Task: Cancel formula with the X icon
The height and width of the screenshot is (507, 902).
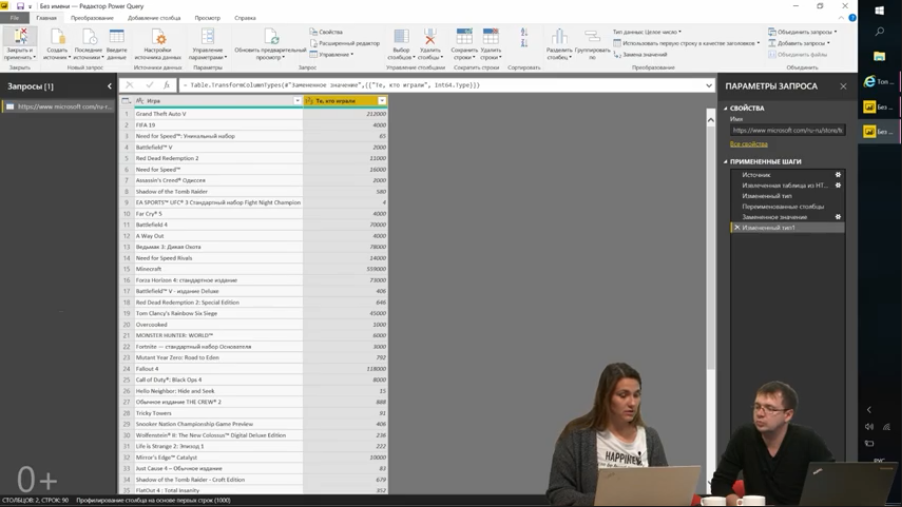Action: pyautogui.click(x=129, y=85)
